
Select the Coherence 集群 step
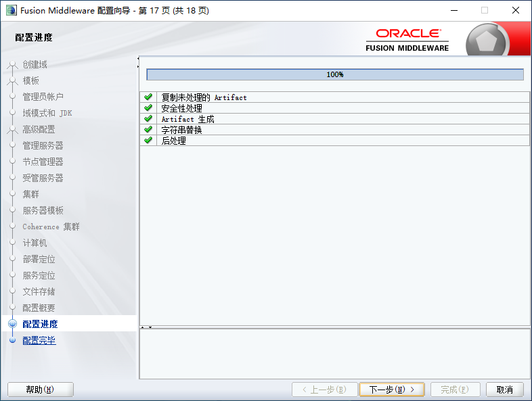pos(51,227)
